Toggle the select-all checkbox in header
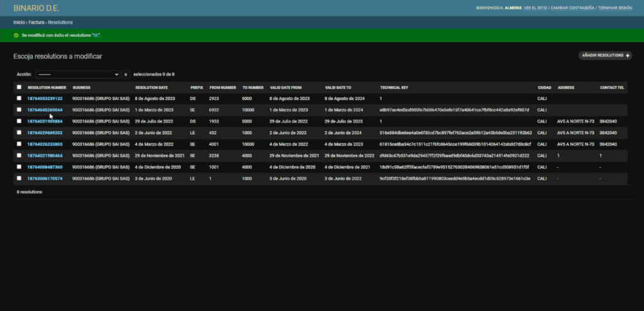 tap(19, 87)
